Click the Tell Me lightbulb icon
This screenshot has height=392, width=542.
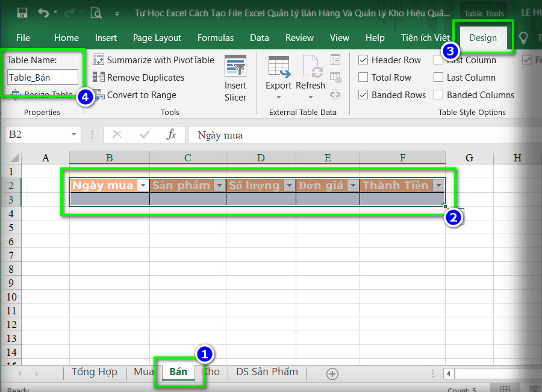point(523,38)
